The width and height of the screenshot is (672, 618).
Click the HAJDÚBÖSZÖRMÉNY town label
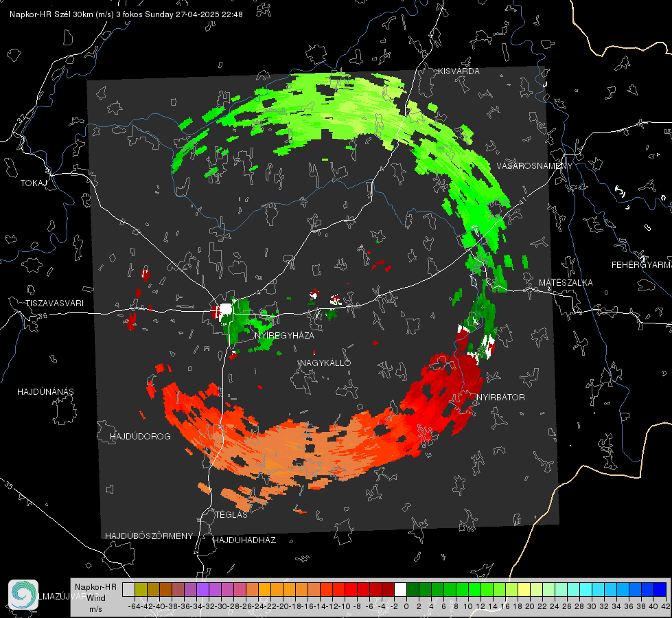[149, 536]
